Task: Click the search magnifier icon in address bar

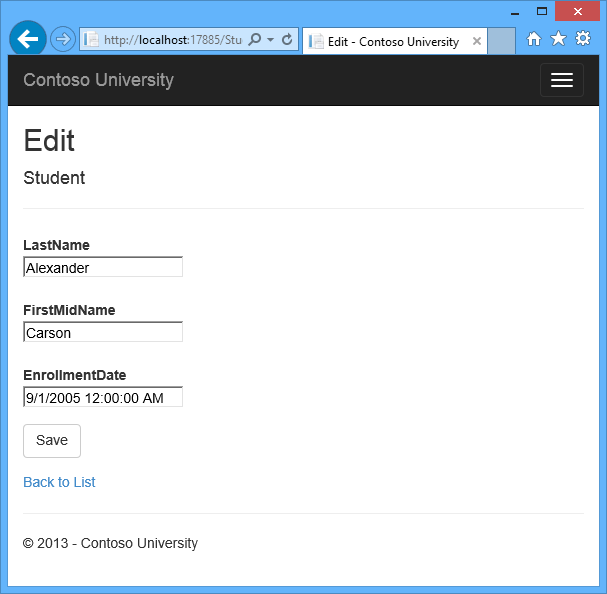Action: 254,40
